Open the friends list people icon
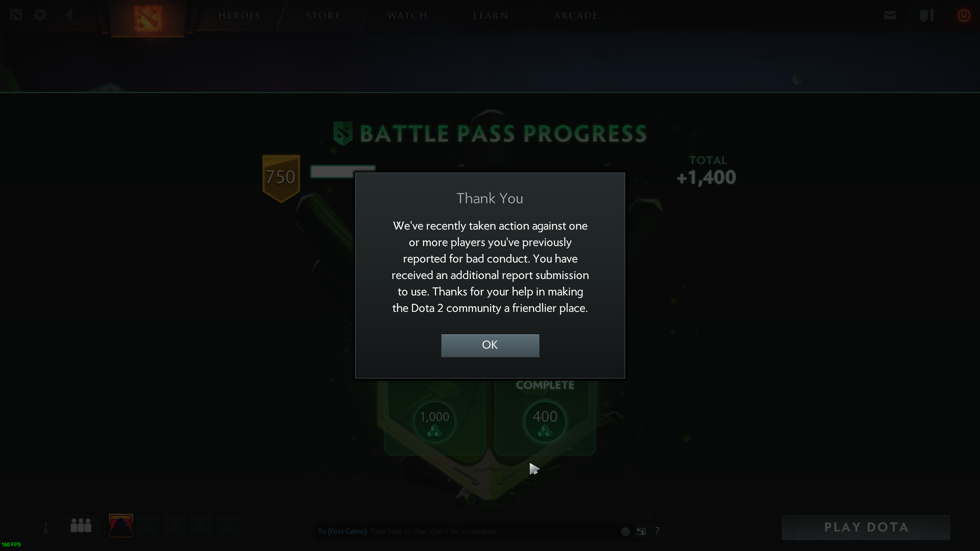The width and height of the screenshot is (980, 551). (81, 525)
